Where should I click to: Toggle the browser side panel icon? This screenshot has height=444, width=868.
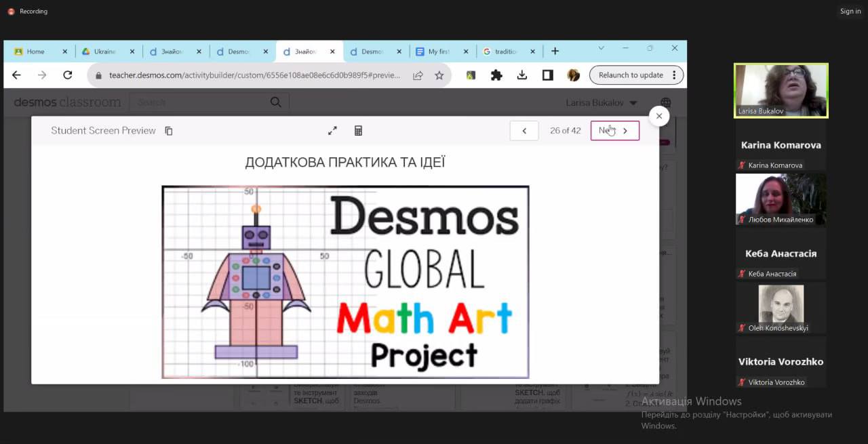(x=548, y=75)
